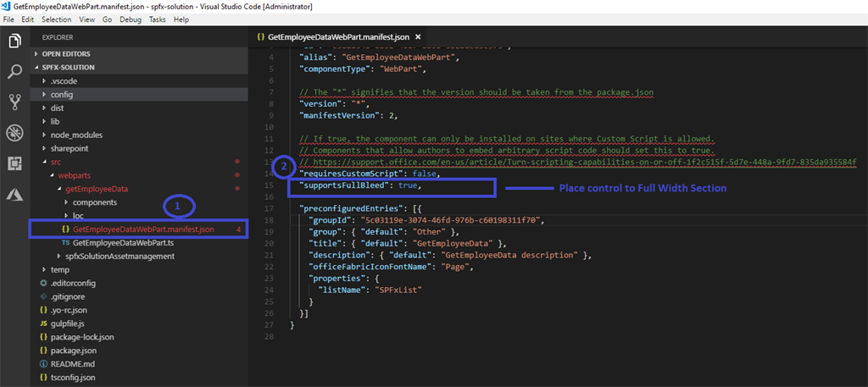Collapse the getEmployeeData folder

click(x=138, y=189)
